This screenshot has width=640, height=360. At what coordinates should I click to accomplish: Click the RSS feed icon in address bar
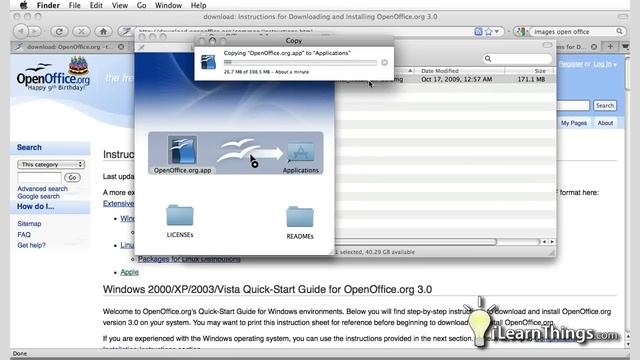[x=478, y=31]
